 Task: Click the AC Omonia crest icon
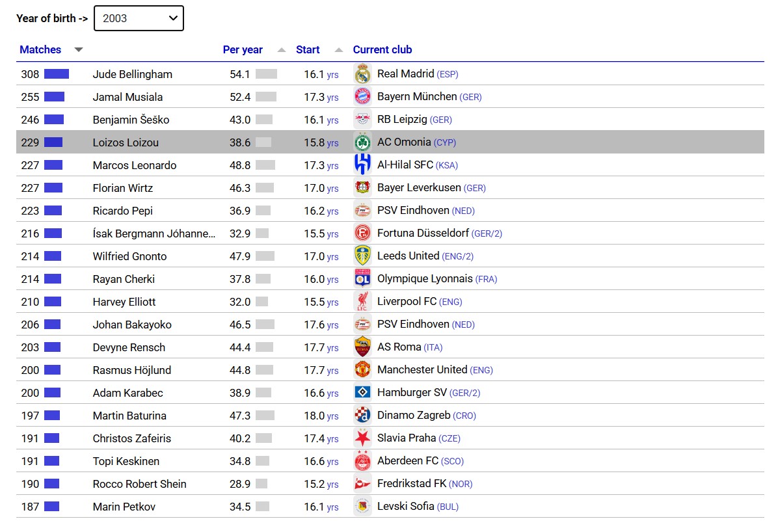click(363, 142)
